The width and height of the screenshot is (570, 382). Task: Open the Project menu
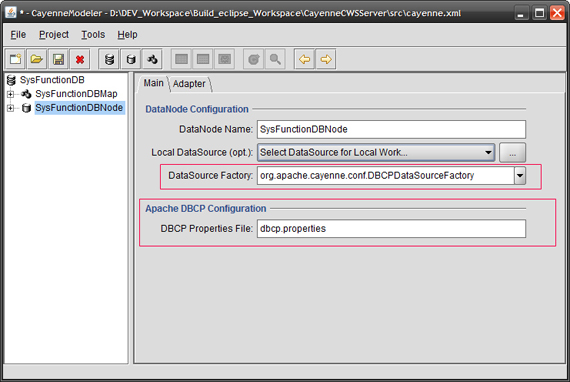tap(54, 35)
